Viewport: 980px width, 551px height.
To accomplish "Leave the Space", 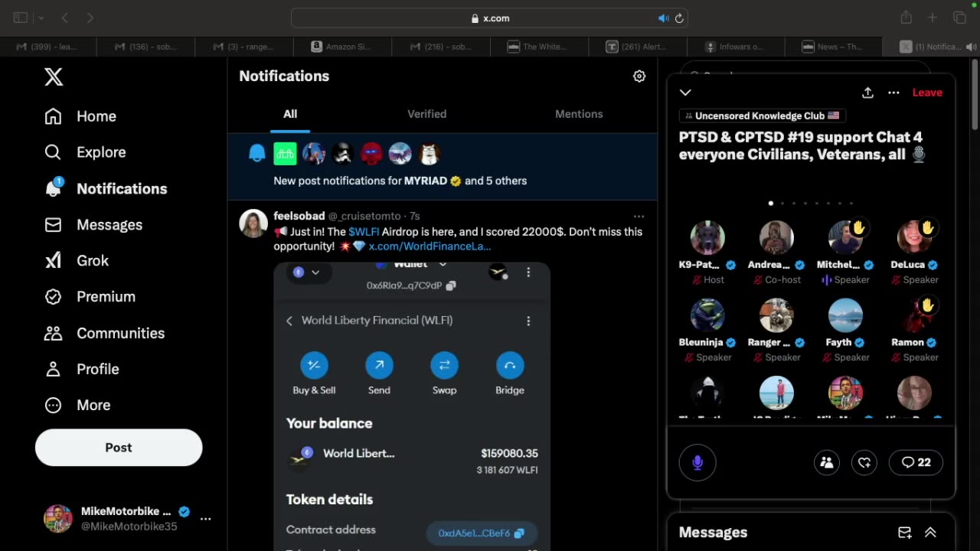I will (x=927, y=93).
